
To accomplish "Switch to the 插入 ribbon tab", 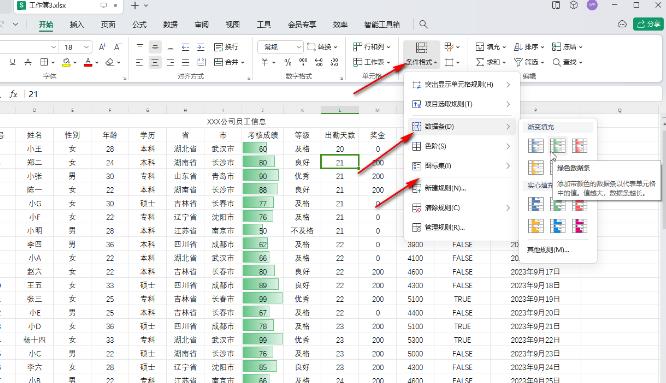I will (x=76, y=25).
